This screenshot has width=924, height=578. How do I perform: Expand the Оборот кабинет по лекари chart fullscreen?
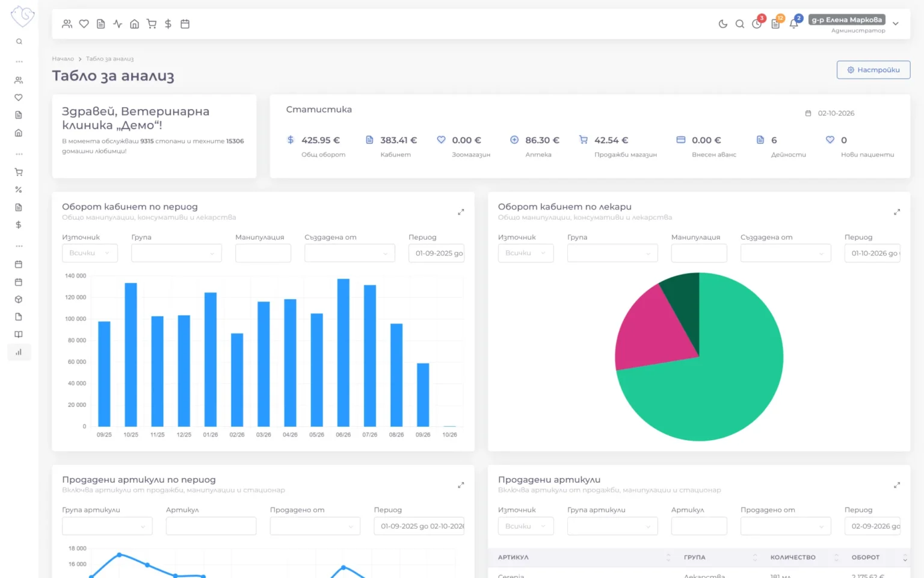(x=897, y=212)
